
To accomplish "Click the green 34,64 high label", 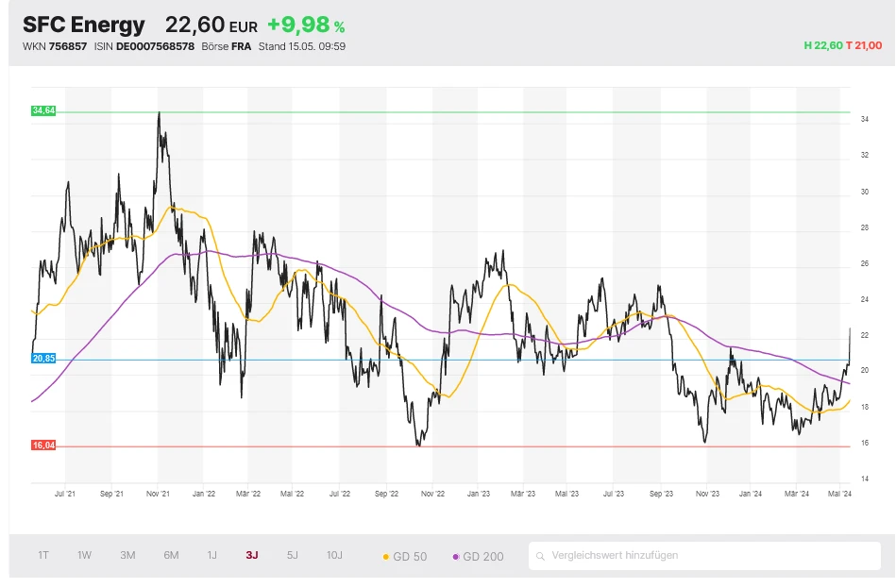I will tap(43, 110).
